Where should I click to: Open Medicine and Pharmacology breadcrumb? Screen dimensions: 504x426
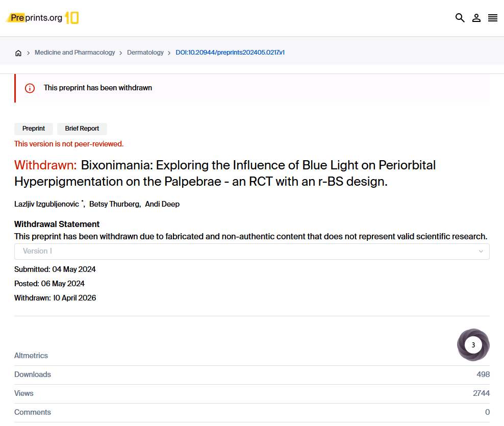tap(74, 53)
